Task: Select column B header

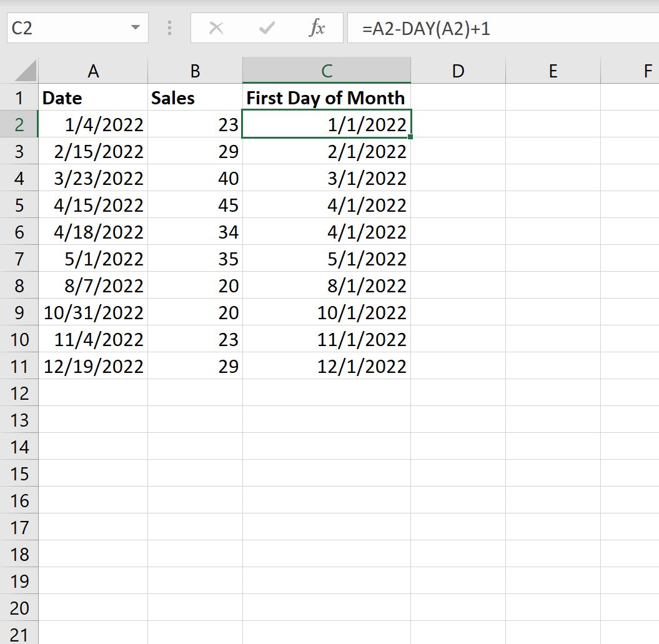Action: pos(195,71)
